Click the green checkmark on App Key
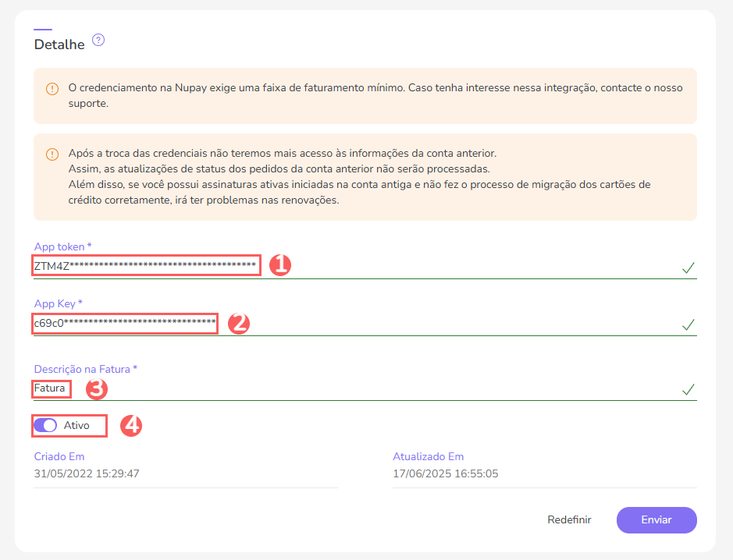 688,324
